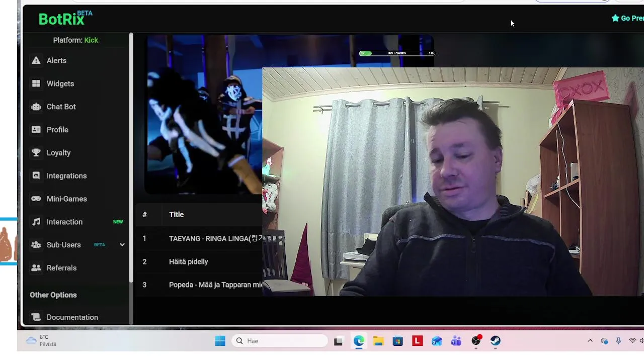
Task: Click the BotRix BETA logo
Action: [x=65, y=18]
